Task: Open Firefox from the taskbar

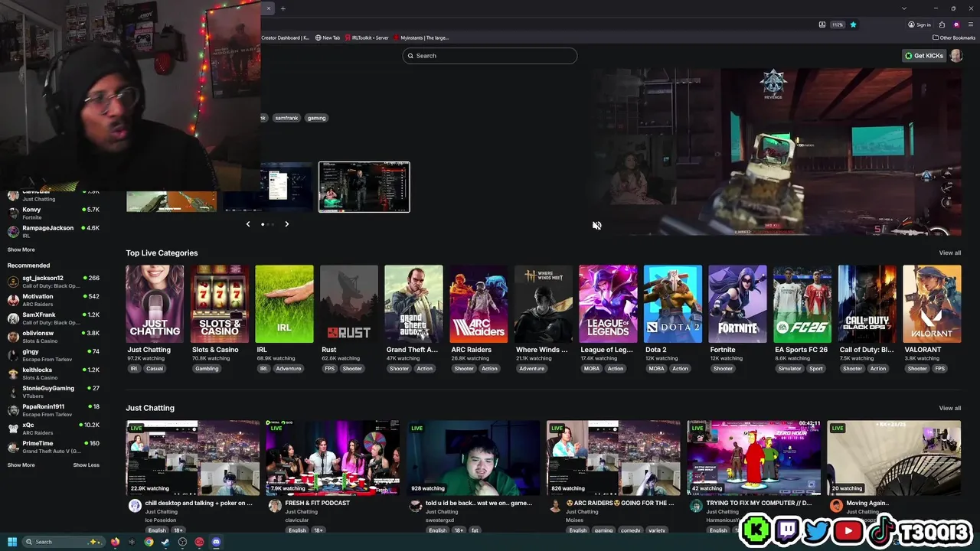Action: point(116,542)
